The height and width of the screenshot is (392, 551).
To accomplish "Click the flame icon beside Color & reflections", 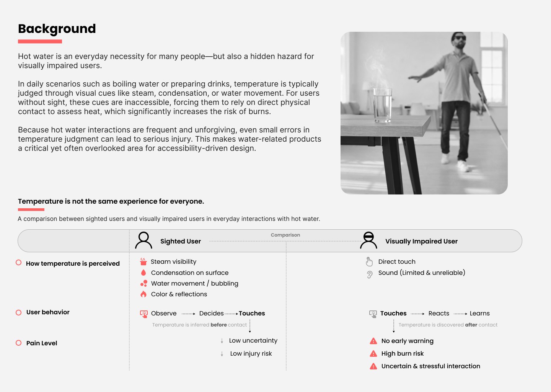I will pyautogui.click(x=143, y=294).
